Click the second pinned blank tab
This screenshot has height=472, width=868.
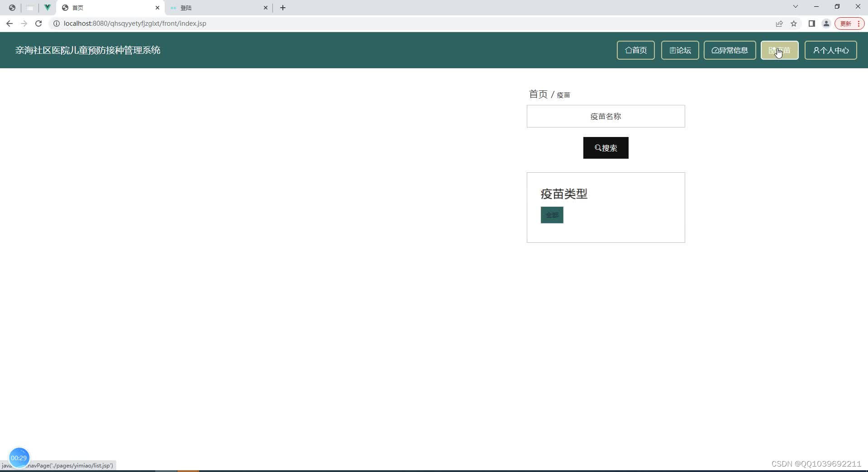click(x=30, y=8)
